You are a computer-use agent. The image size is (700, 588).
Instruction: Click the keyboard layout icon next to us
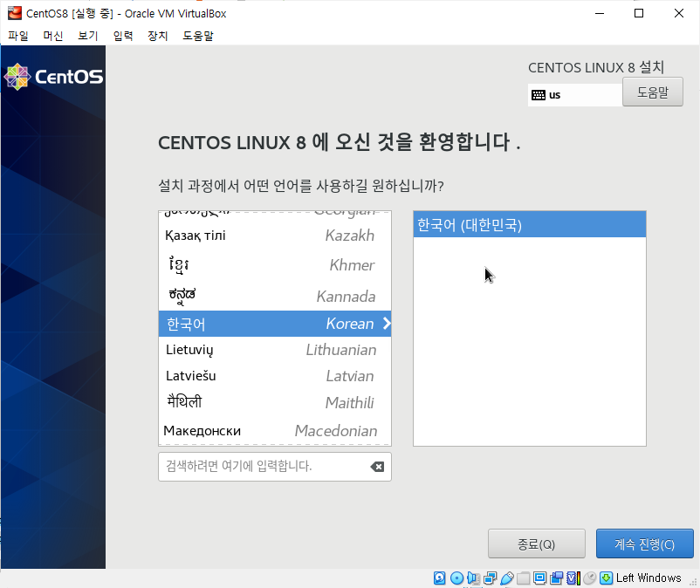tap(539, 95)
